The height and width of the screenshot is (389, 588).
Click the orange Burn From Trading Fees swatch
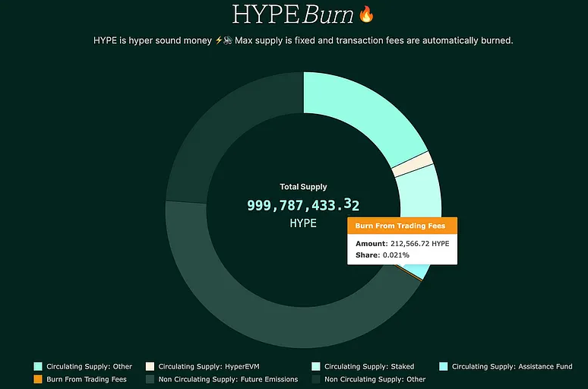[x=38, y=378]
